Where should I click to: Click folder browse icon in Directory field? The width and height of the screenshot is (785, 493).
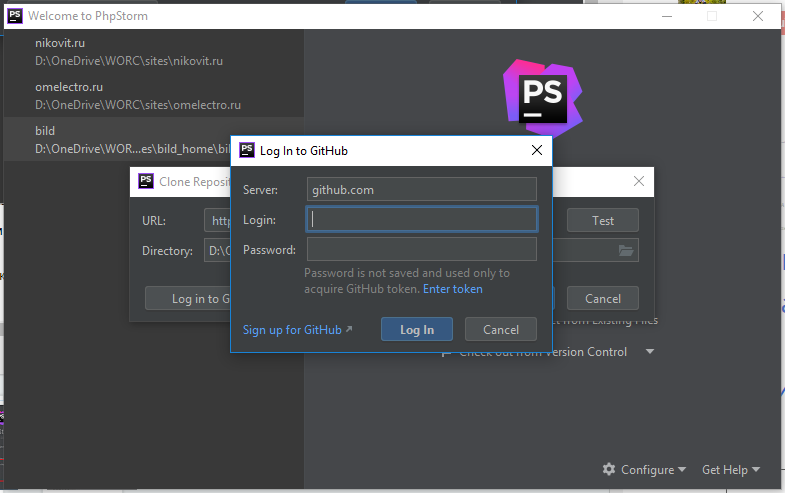click(x=626, y=250)
